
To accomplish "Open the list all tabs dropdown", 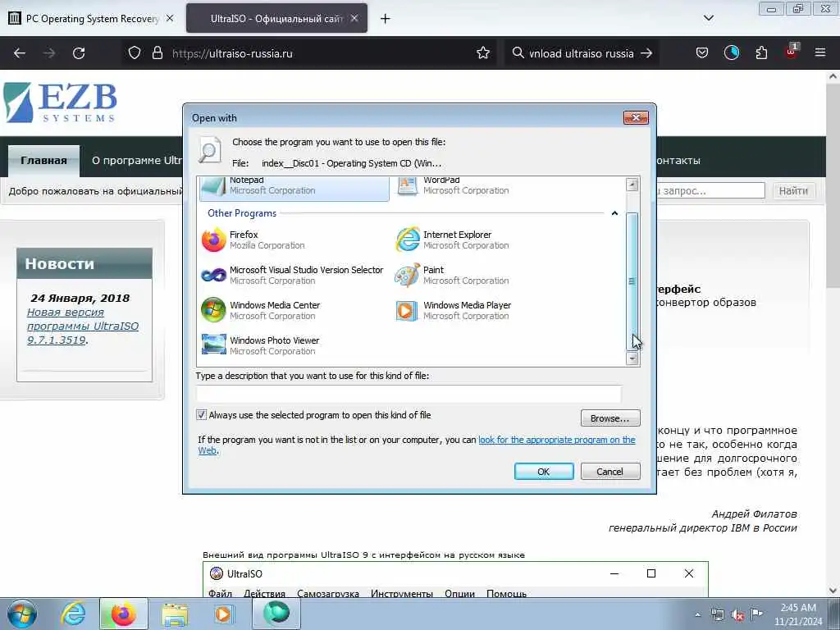I will point(708,18).
